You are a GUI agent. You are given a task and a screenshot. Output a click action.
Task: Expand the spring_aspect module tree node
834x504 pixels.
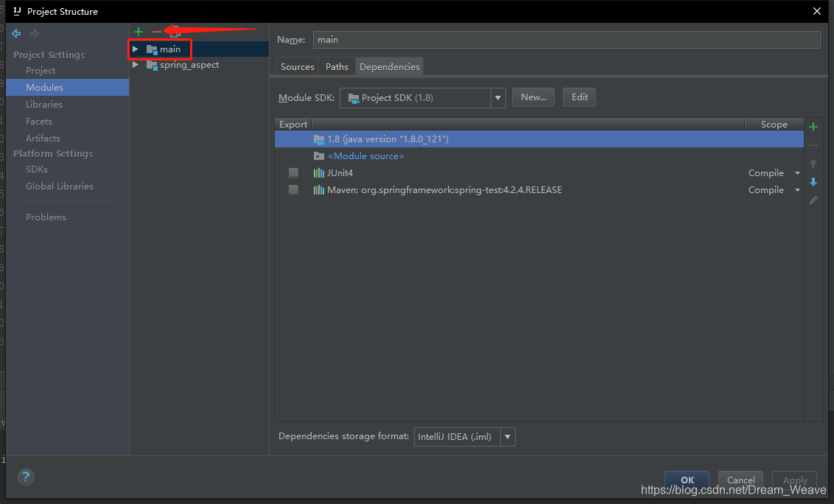[x=136, y=65]
